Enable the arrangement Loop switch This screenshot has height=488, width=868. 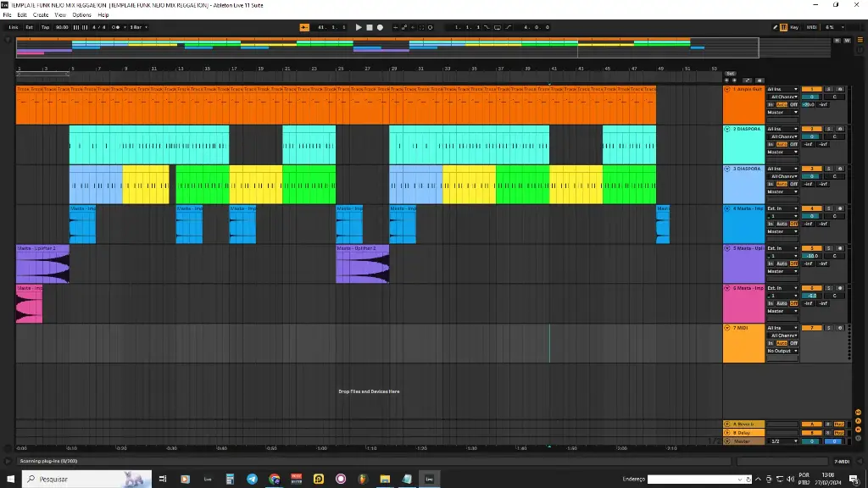[497, 27]
